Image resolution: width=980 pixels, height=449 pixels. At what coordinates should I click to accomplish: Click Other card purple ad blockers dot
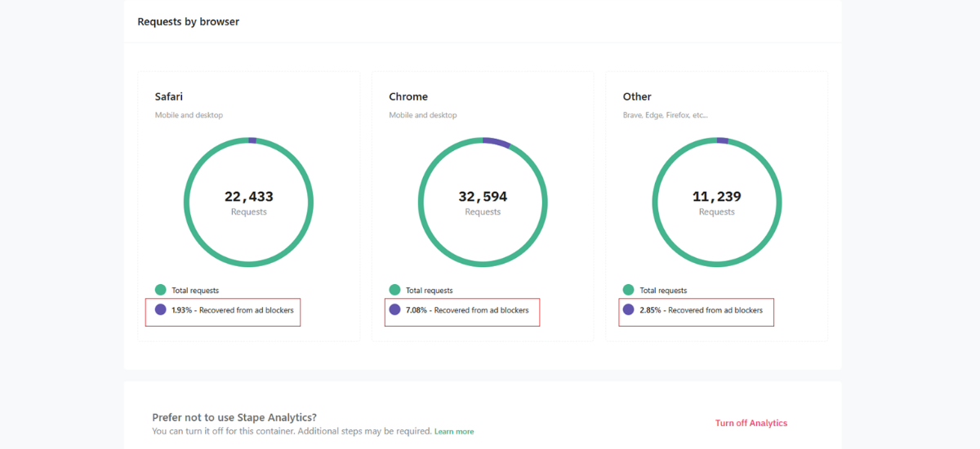coord(629,310)
